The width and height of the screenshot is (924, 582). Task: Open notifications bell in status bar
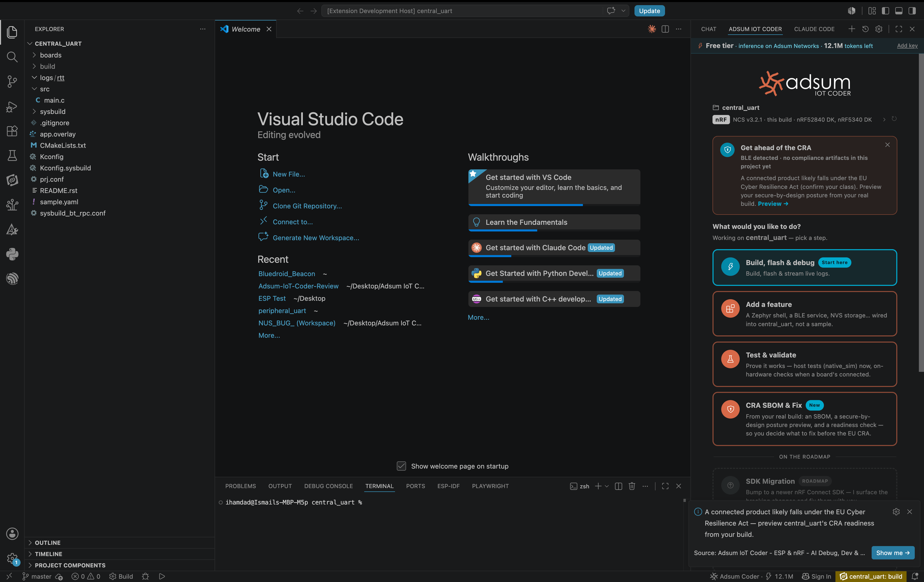[x=915, y=576]
